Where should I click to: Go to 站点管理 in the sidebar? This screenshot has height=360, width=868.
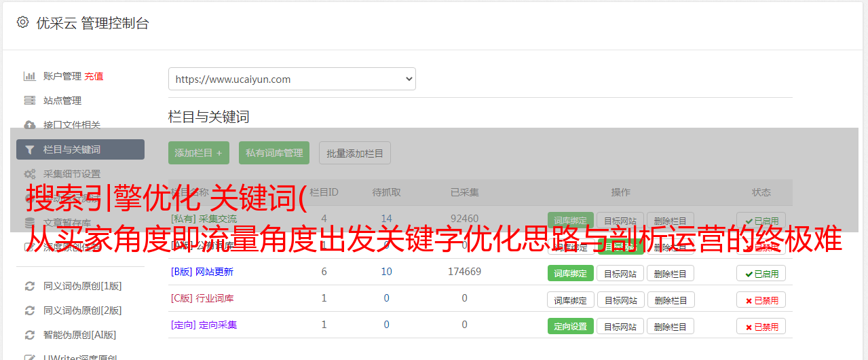[x=62, y=101]
